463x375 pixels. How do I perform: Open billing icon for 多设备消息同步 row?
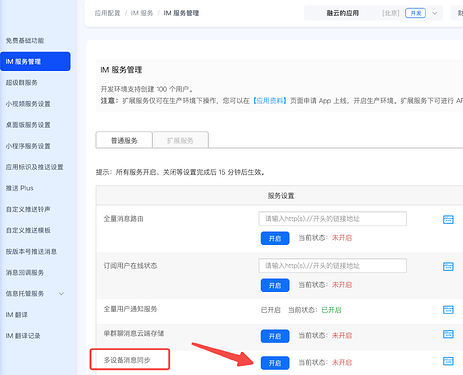click(448, 361)
